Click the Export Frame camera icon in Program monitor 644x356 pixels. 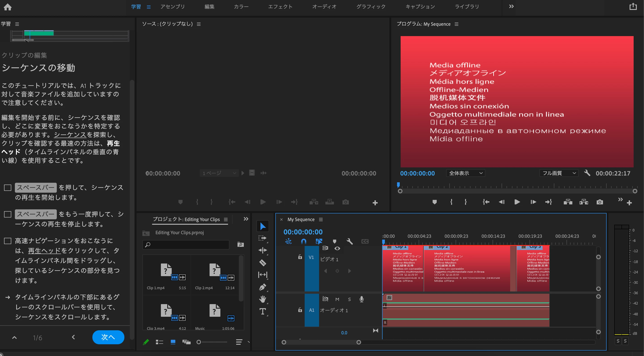(x=600, y=202)
